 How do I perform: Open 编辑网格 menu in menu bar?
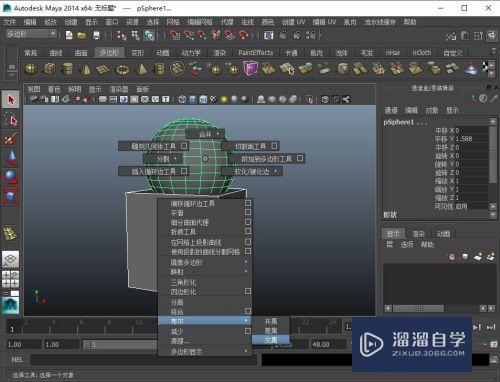(x=200, y=22)
